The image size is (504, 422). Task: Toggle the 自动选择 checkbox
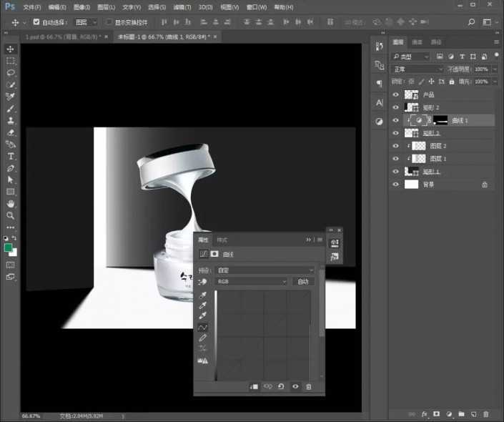[36, 22]
